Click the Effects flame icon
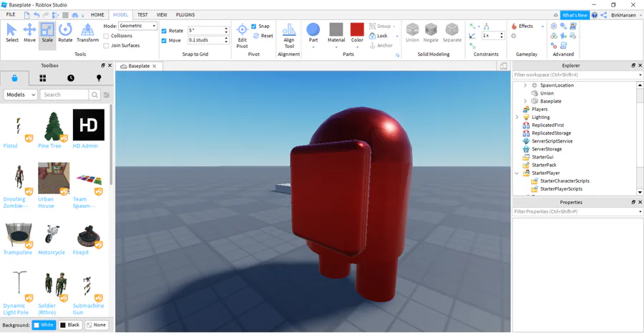The width and height of the screenshot is (644, 336). click(x=514, y=26)
